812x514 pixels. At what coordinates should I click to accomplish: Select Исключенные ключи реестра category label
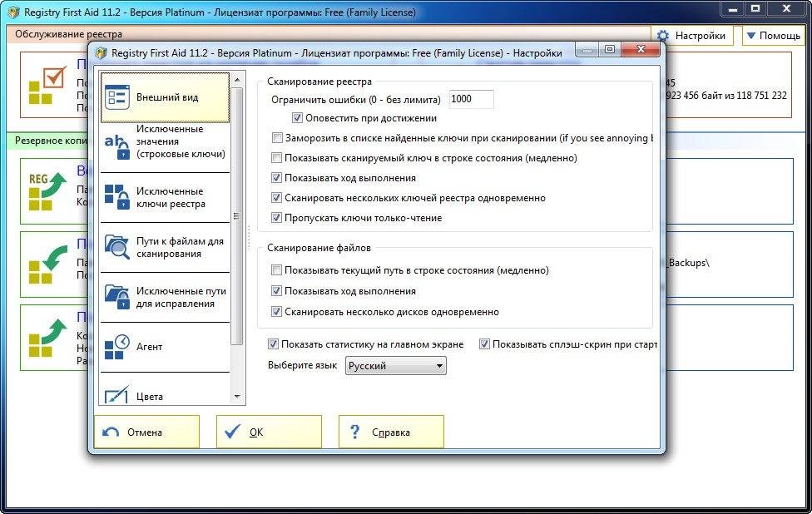[x=171, y=197]
